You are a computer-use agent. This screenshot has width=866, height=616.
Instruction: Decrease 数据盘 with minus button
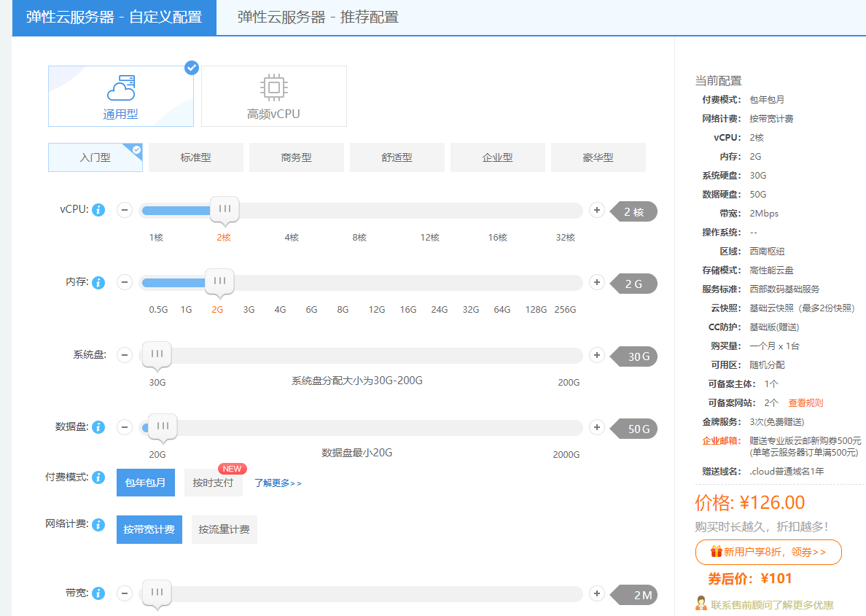(x=125, y=427)
